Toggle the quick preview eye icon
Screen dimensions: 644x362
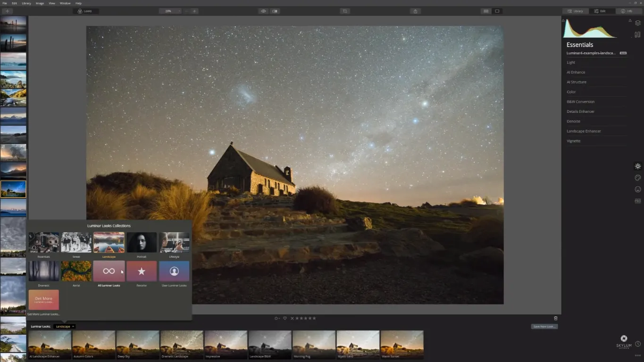click(263, 11)
